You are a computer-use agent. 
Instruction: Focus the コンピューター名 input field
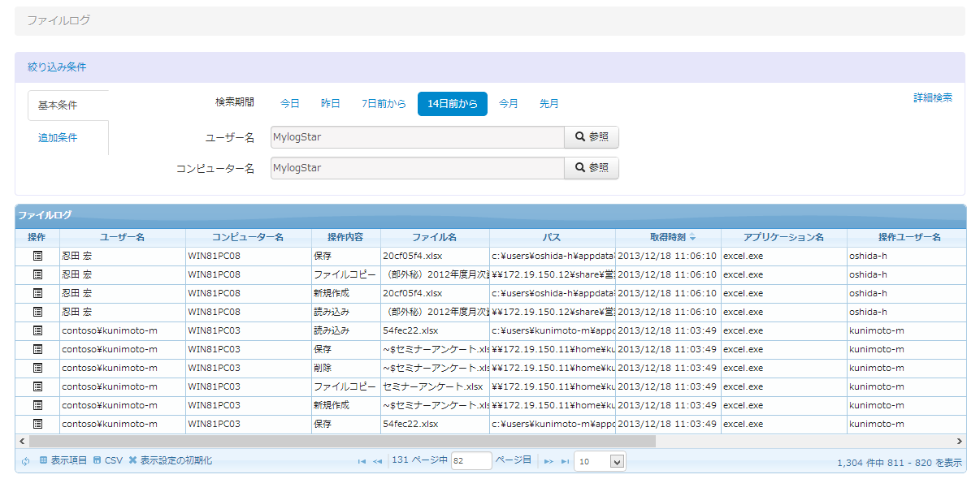tap(418, 168)
